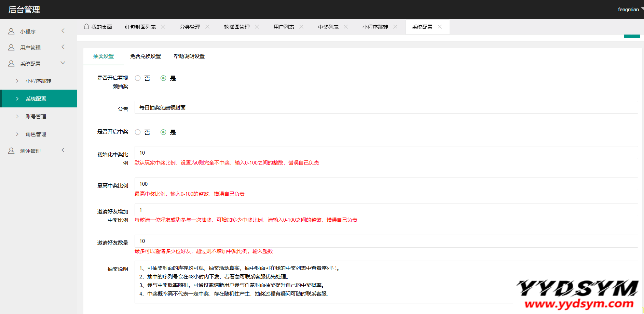Click the user icon next to 小程序
This screenshot has height=314, width=644.
point(11,31)
